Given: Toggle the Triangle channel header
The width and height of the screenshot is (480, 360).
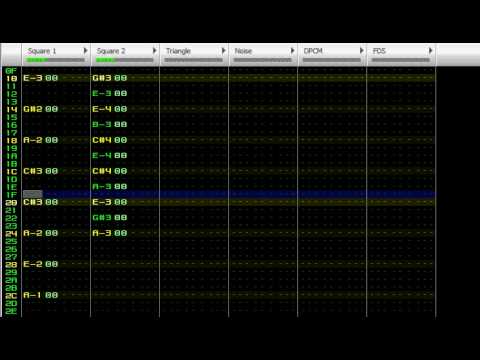Looking at the screenshot, I should pos(178,51).
